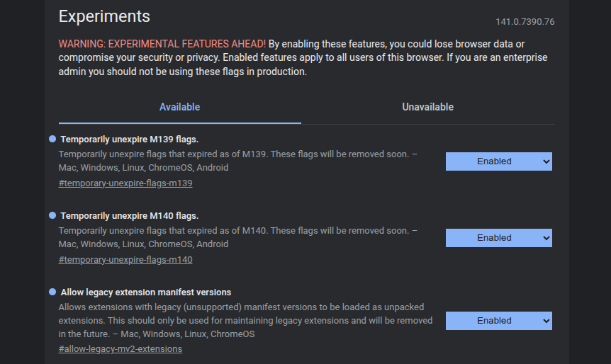The width and height of the screenshot is (611, 364).
Task: Select the 'Temporarily unexpire M140 flags' title
Action: [129, 216]
